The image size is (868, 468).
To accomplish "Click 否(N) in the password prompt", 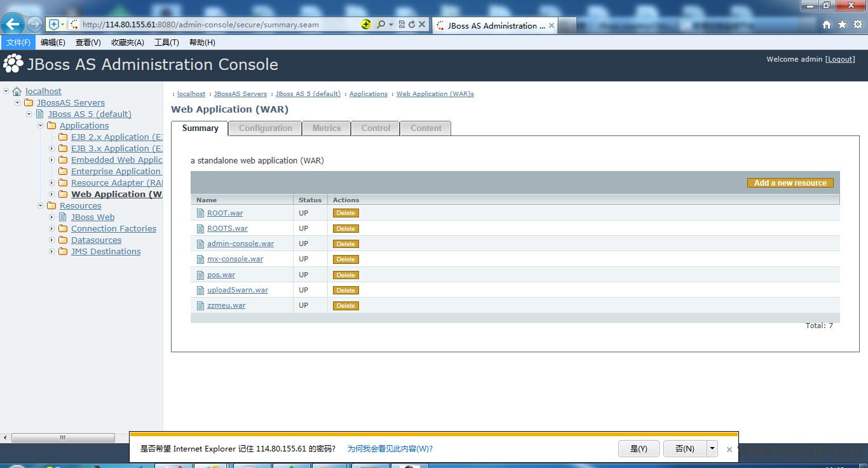I will (x=685, y=448).
